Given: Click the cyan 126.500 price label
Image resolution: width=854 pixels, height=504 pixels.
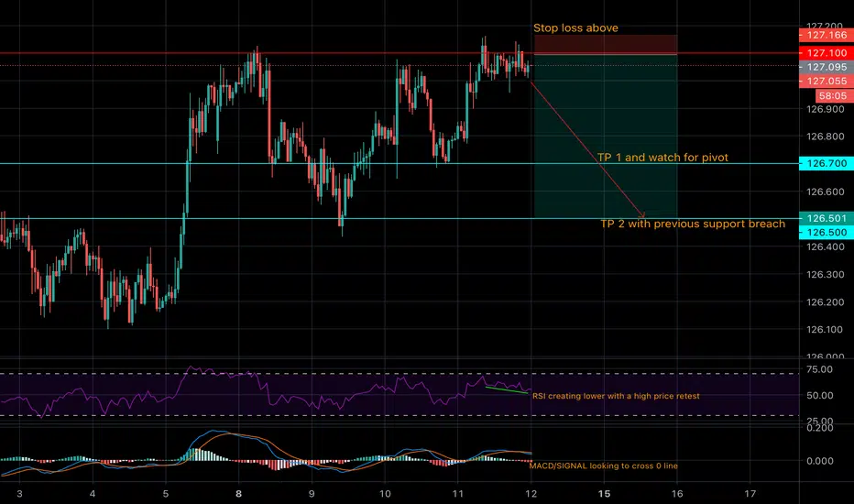Looking at the screenshot, I should point(827,233).
